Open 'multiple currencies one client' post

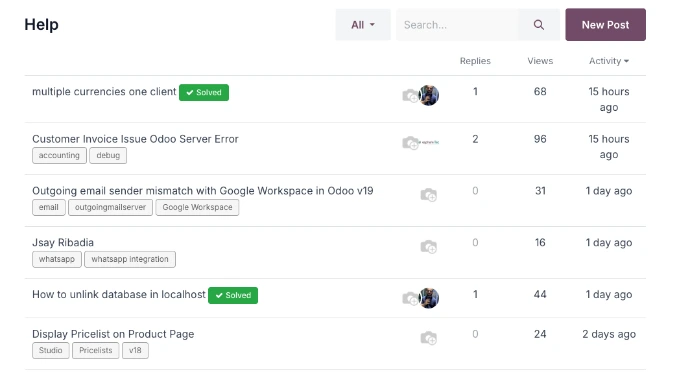(x=104, y=92)
